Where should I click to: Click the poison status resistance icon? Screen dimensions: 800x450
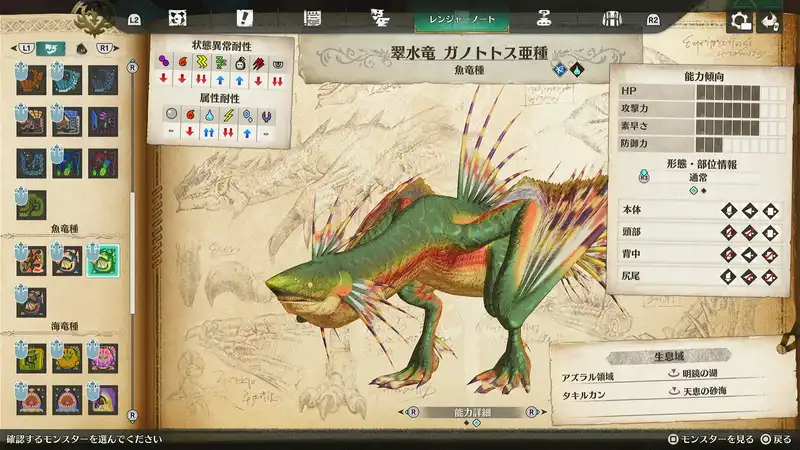[x=164, y=62]
